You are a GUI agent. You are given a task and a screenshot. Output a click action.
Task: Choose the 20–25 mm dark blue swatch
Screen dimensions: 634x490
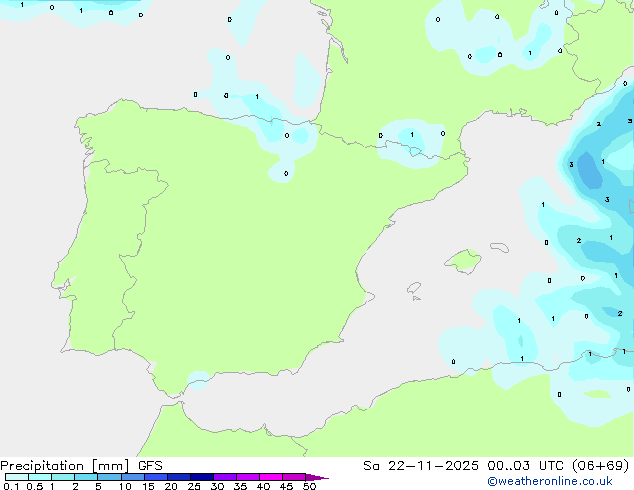(178, 477)
